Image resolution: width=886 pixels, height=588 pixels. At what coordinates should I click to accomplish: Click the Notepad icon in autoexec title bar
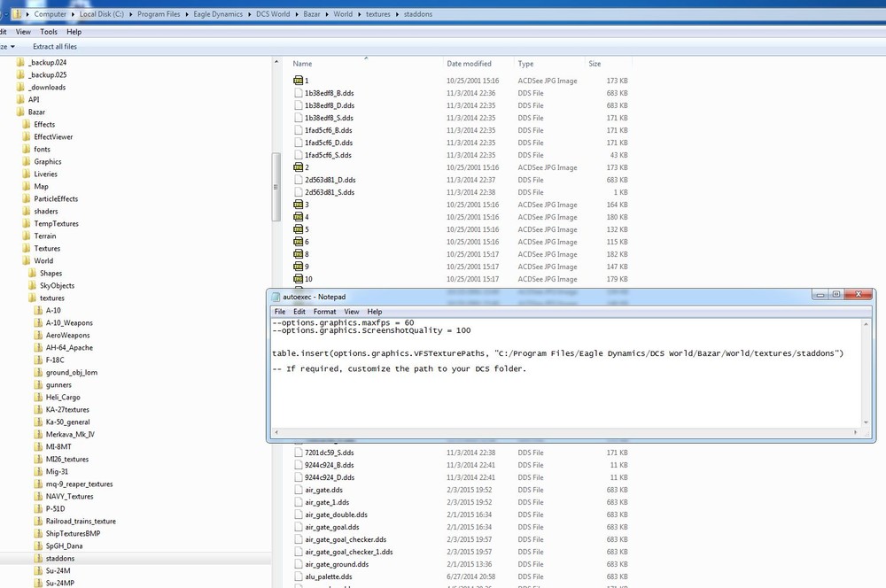[276, 297]
